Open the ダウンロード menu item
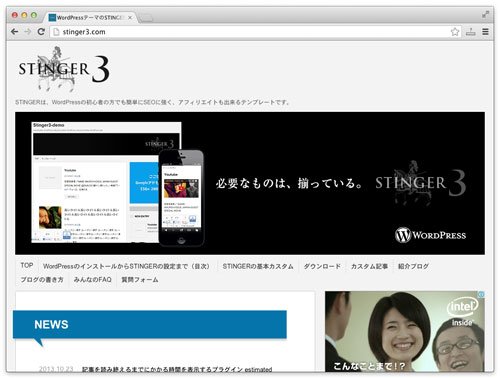The height and width of the screenshot is (378, 500). point(322,266)
